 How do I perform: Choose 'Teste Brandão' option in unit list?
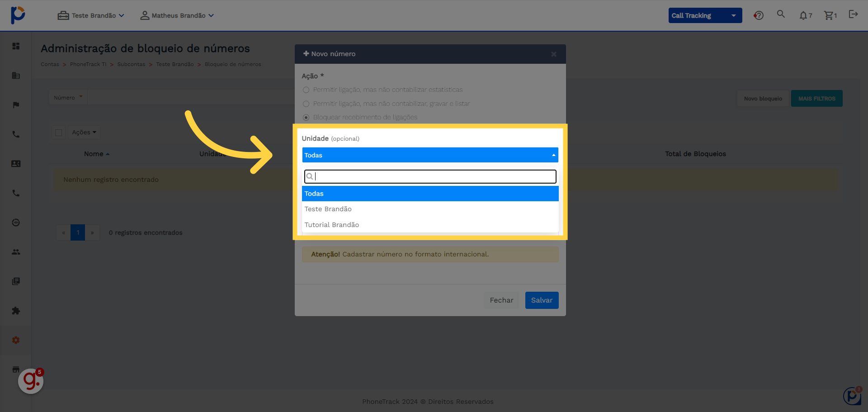[x=430, y=209]
